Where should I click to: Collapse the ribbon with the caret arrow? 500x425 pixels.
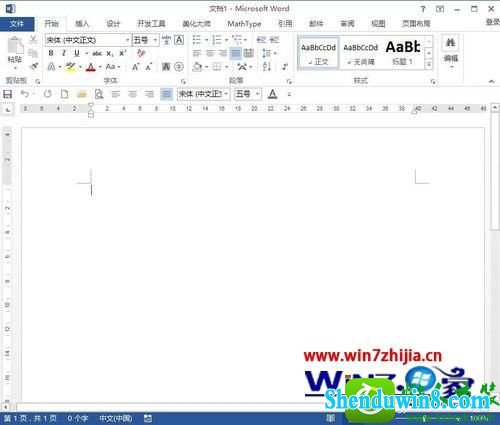coord(491,81)
